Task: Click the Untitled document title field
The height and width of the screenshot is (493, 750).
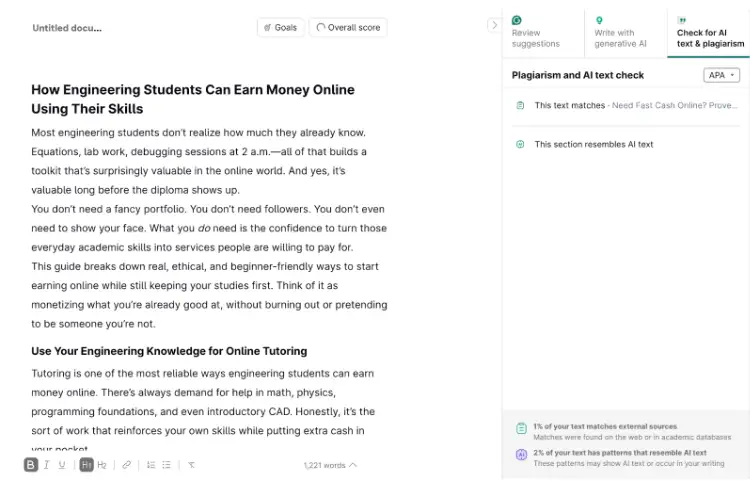Action: [x=67, y=28]
